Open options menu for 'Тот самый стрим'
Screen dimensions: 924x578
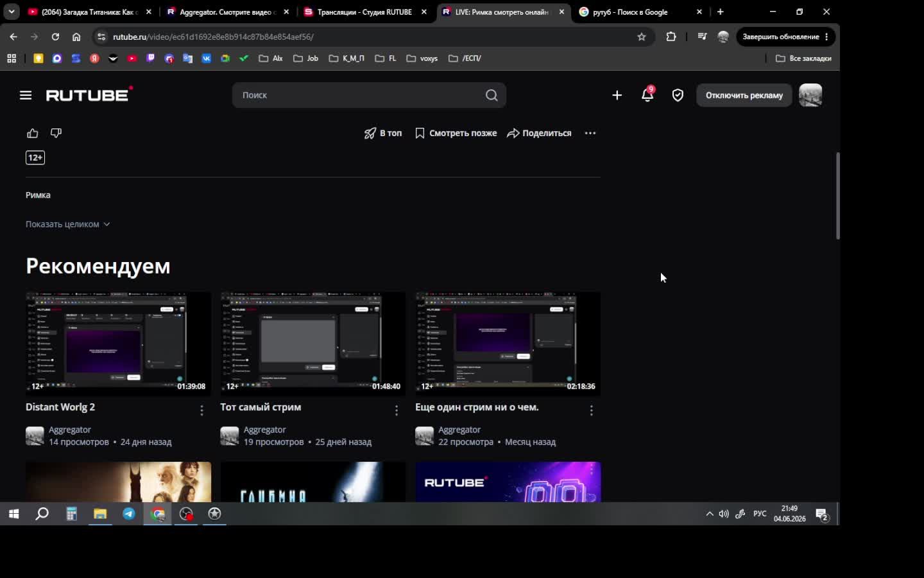click(x=397, y=410)
